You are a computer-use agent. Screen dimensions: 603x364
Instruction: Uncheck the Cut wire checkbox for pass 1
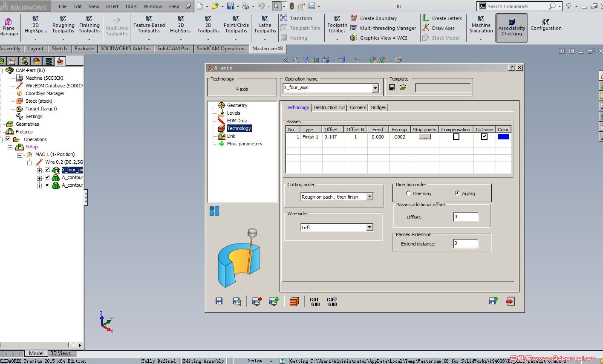484,137
